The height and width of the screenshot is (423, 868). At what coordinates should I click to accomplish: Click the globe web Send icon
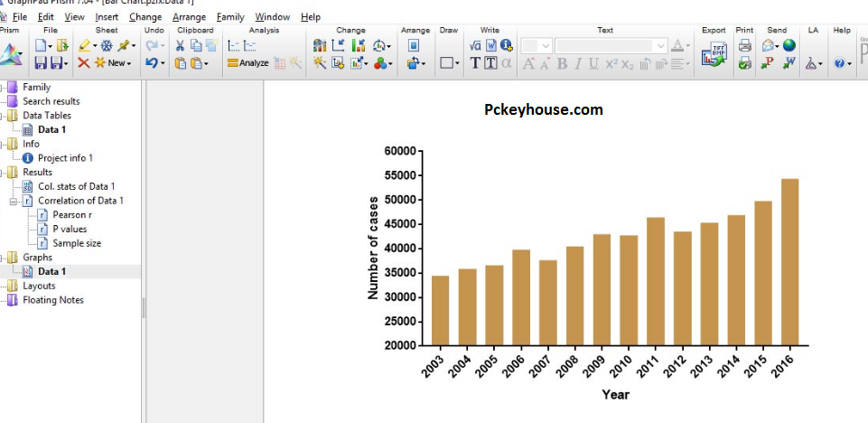789,45
